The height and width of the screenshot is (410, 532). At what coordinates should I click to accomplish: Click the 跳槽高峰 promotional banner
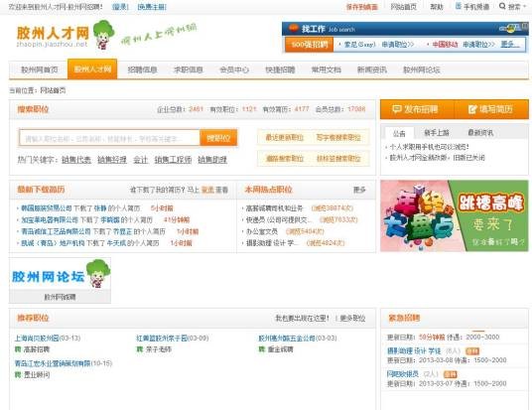click(455, 215)
